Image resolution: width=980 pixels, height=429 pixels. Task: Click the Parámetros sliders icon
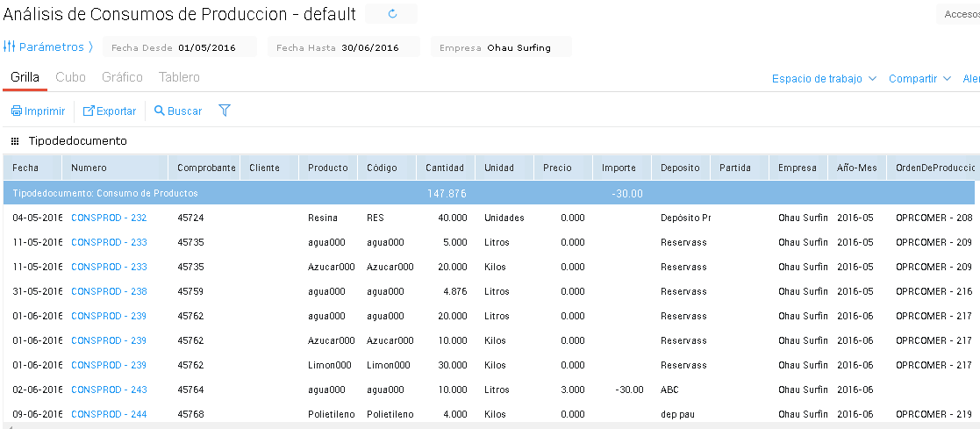pyautogui.click(x=10, y=46)
